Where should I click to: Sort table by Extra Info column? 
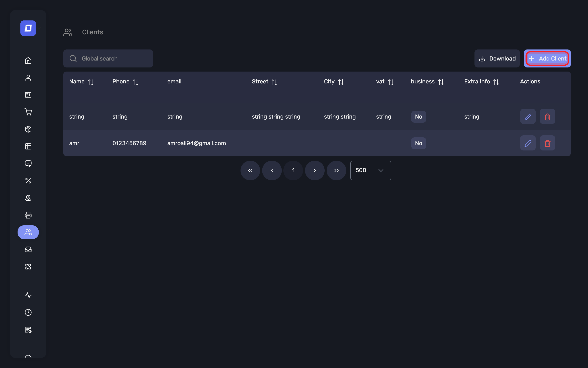point(496,82)
